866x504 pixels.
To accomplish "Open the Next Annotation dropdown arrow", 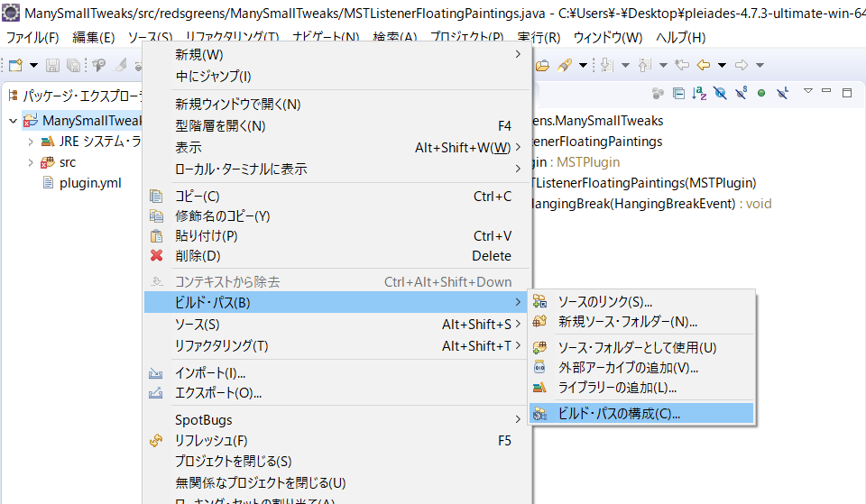I will [625, 65].
